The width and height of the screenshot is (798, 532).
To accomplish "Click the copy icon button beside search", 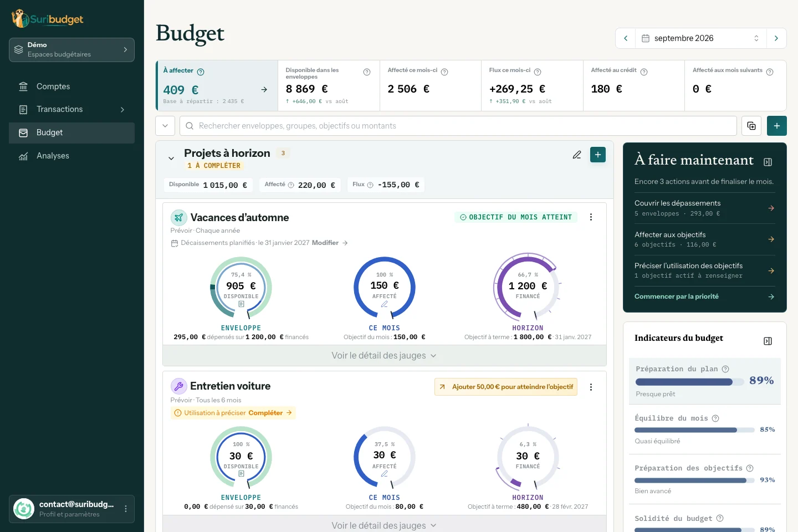I will [x=751, y=126].
